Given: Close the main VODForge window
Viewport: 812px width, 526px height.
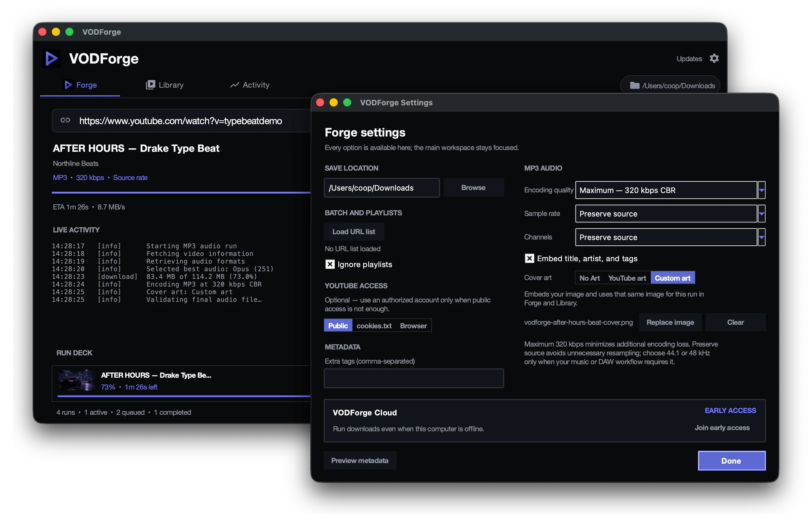Looking at the screenshot, I should 42,32.
